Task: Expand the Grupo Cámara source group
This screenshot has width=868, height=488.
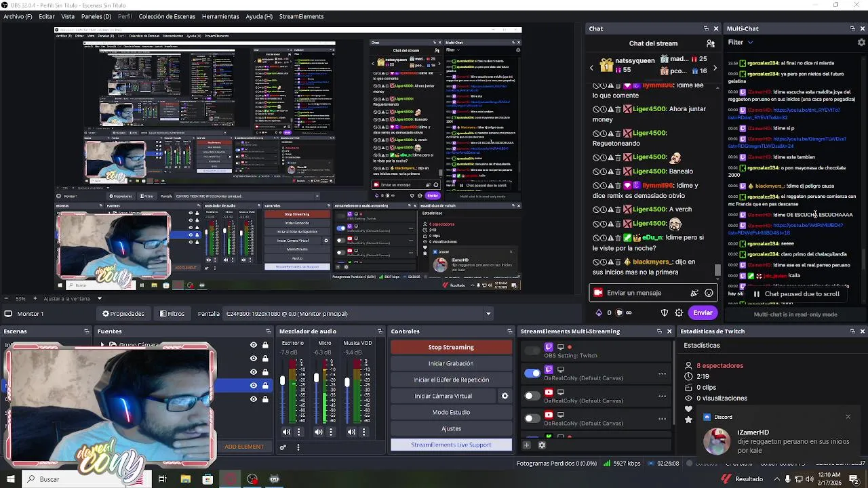Action: [x=102, y=345]
